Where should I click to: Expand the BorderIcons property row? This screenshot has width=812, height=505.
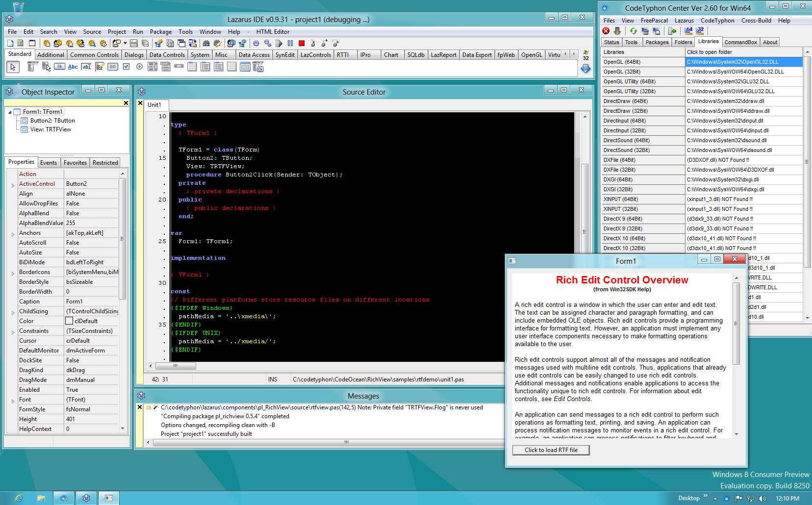[13, 274]
